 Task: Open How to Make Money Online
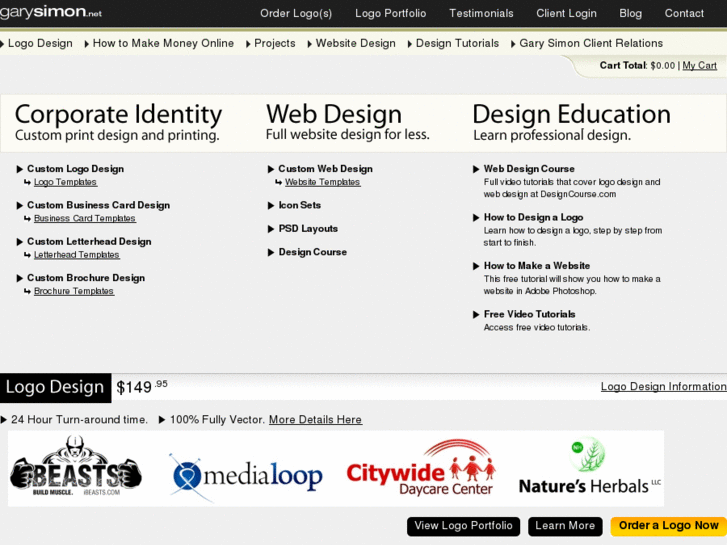click(163, 44)
